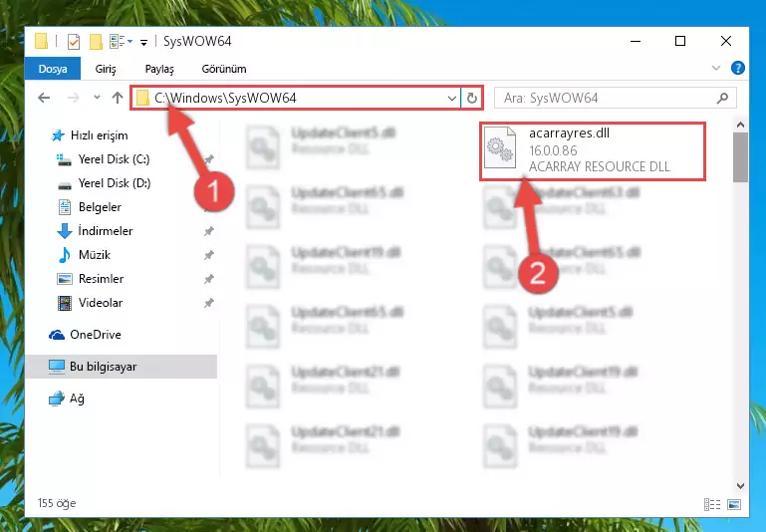Go back with the left arrow
766x532 pixels.
pyautogui.click(x=44, y=98)
